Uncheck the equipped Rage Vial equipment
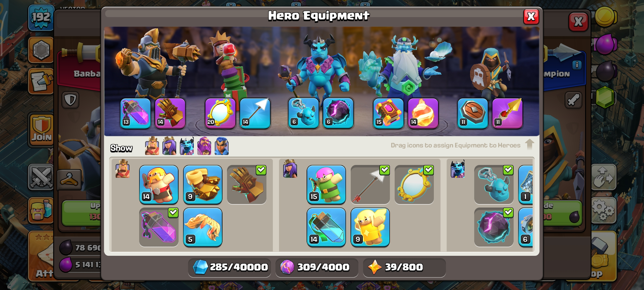Screen dimensions: 644x290 click(x=159, y=227)
